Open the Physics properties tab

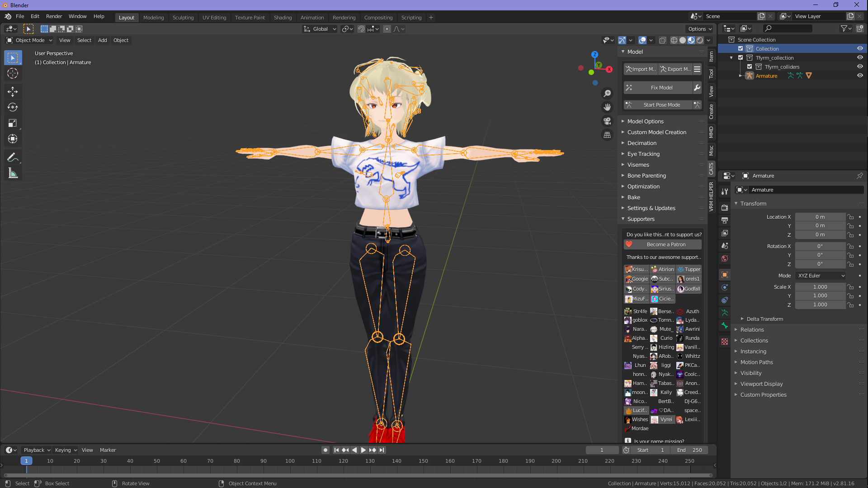coord(725,287)
